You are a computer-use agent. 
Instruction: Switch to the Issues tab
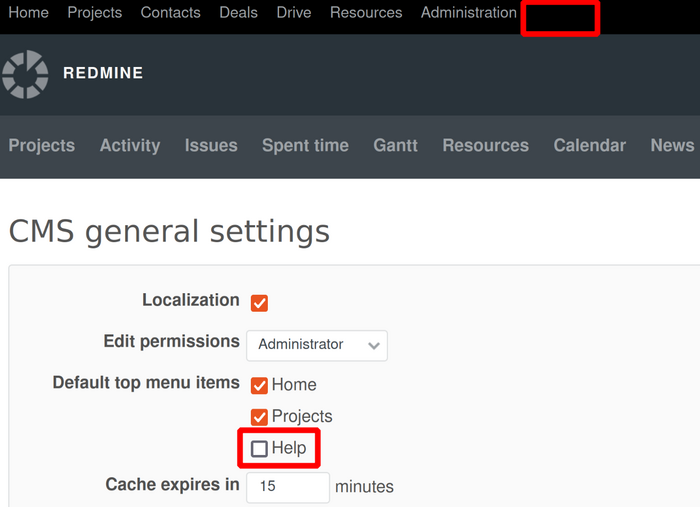coord(211,146)
